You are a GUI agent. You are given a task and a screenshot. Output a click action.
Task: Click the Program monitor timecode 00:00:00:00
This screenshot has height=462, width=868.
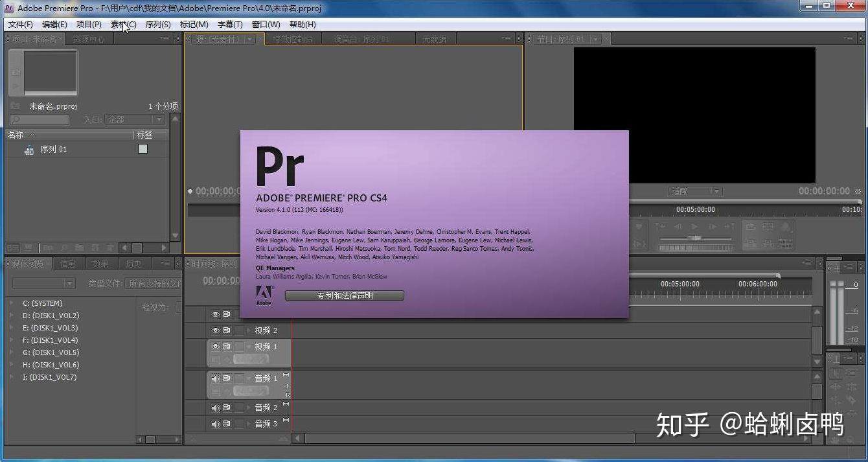824,191
